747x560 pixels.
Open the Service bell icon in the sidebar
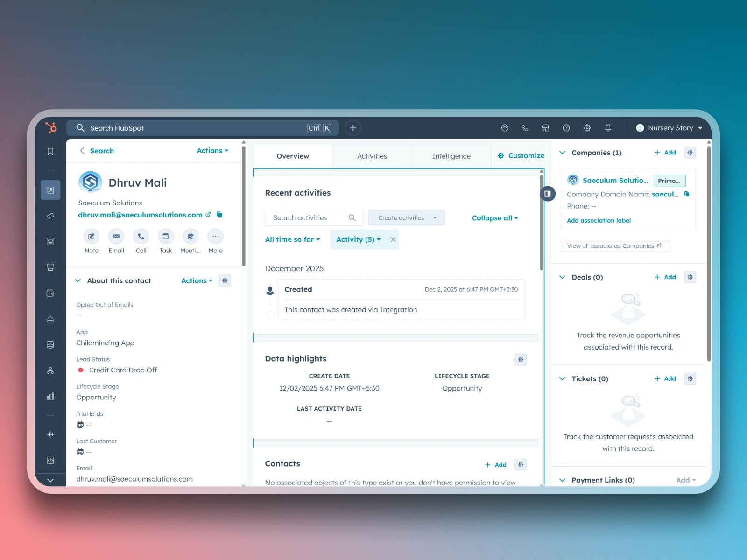[x=50, y=319]
